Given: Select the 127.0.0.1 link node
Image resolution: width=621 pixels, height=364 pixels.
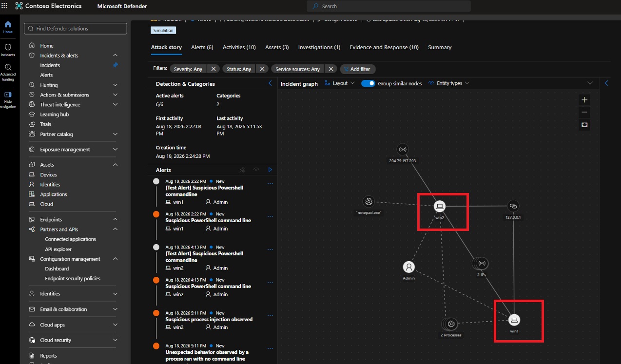Looking at the screenshot, I should (x=513, y=206).
